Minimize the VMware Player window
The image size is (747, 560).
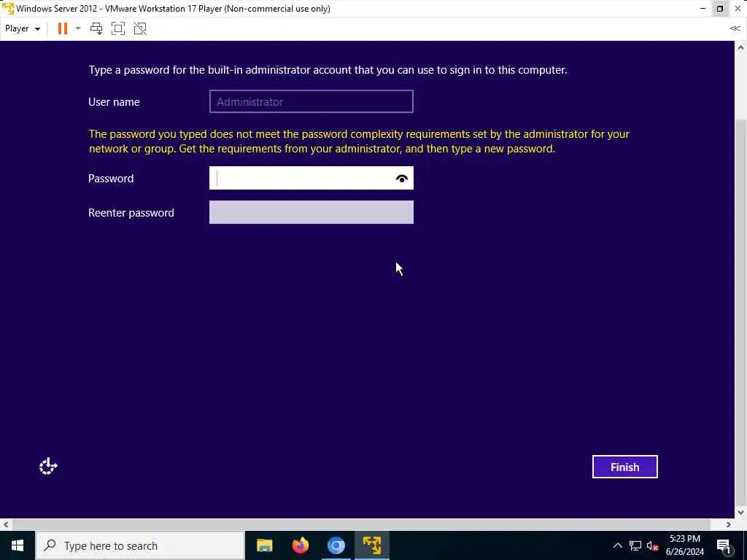(703, 9)
